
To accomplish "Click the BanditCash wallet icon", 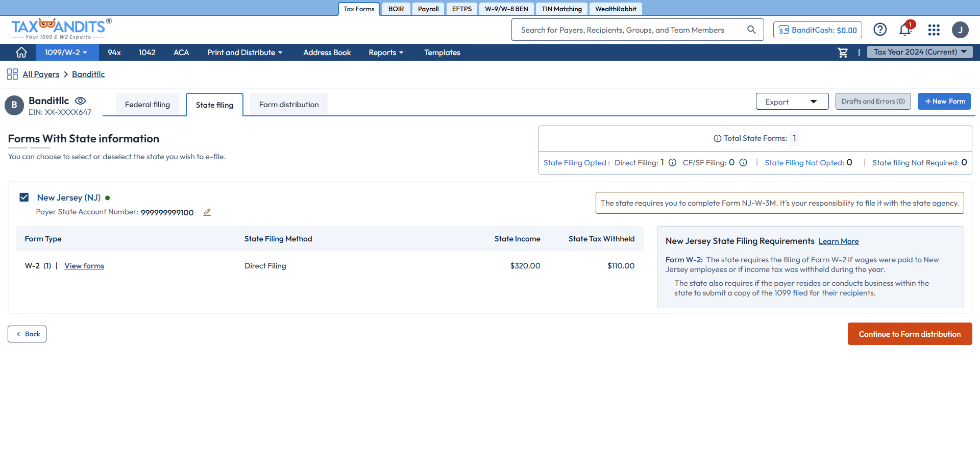I will coord(784,30).
